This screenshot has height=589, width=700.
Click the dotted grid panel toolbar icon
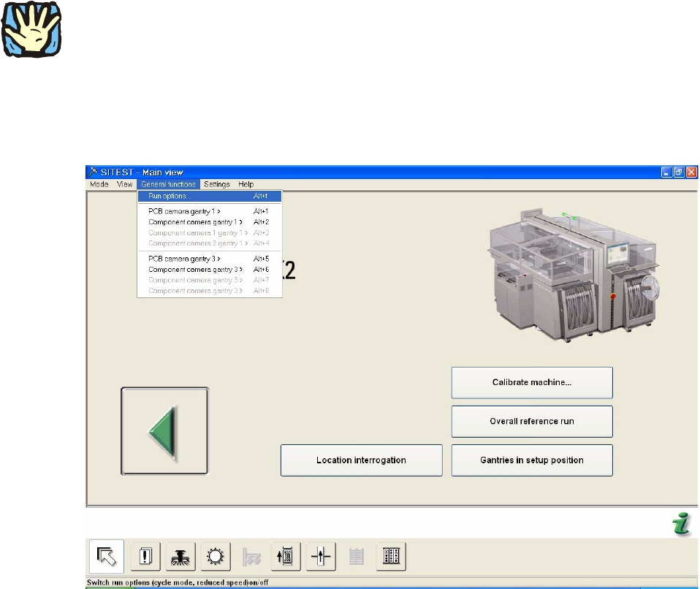pyautogui.click(x=391, y=557)
